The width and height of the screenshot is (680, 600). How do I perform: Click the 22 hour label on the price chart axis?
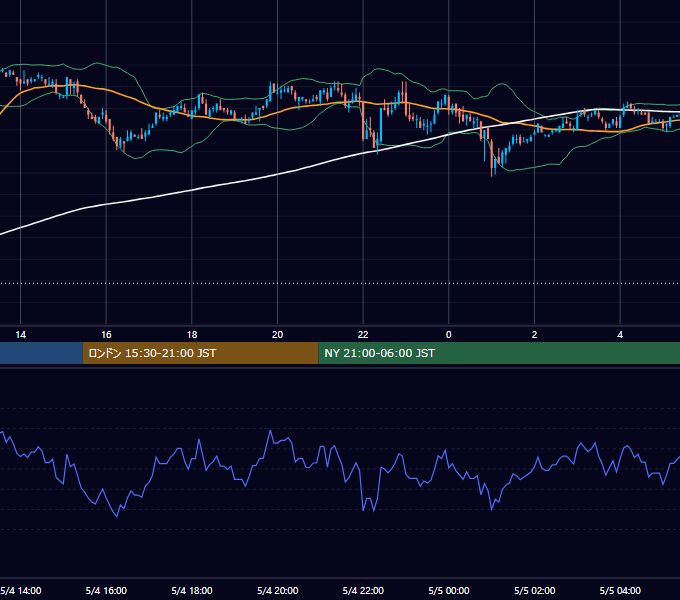pos(363,335)
